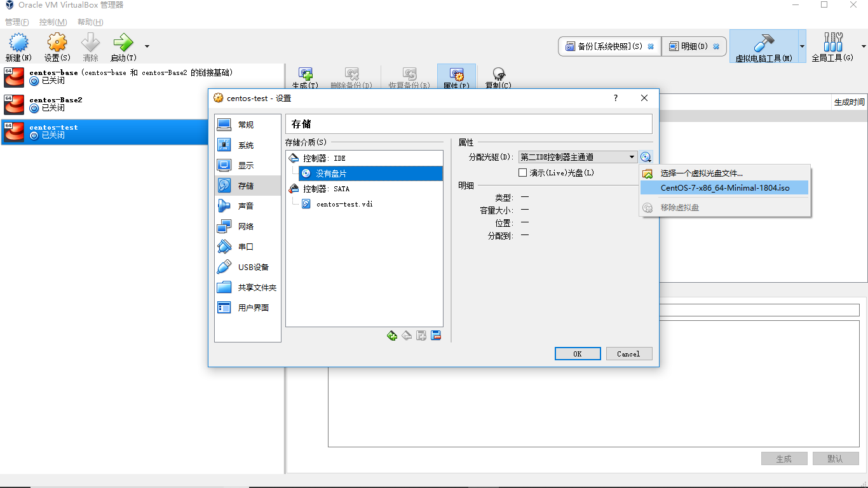Viewport: 868px width, 488px height.
Task: Click 复制(C) clone sheep icon
Action: click(498, 78)
